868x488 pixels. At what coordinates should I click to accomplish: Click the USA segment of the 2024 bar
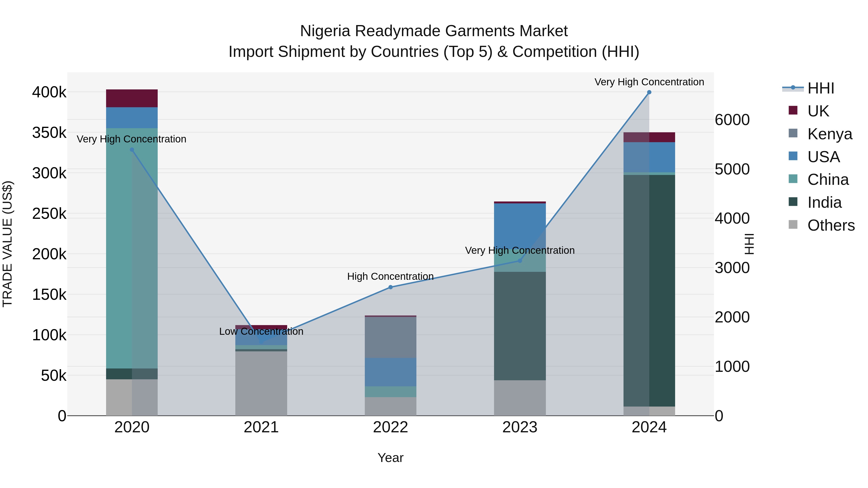coord(649,157)
